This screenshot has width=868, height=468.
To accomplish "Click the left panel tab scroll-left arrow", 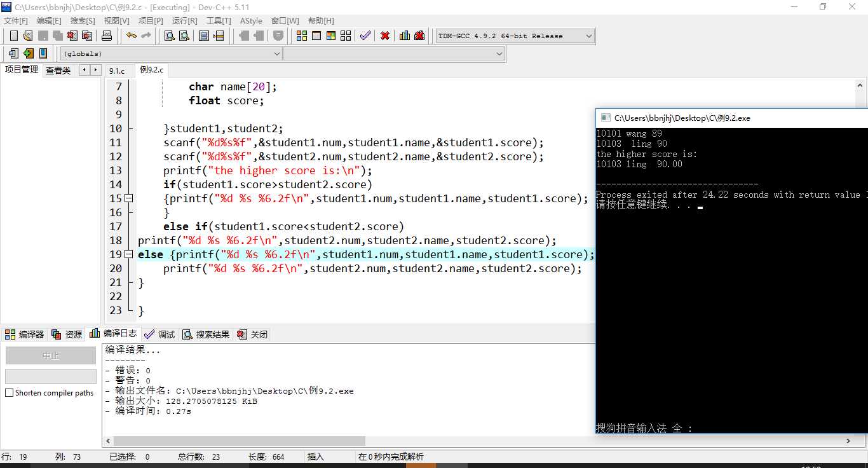I will pos(85,70).
